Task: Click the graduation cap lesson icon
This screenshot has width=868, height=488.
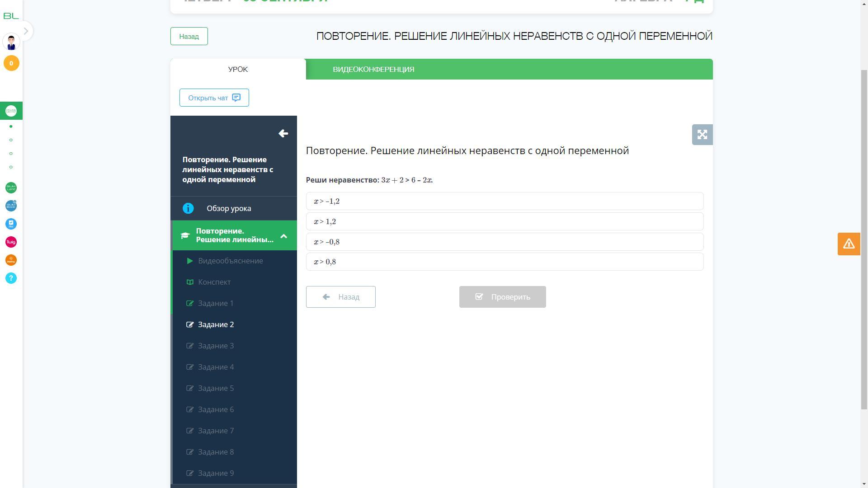Action: point(185,236)
